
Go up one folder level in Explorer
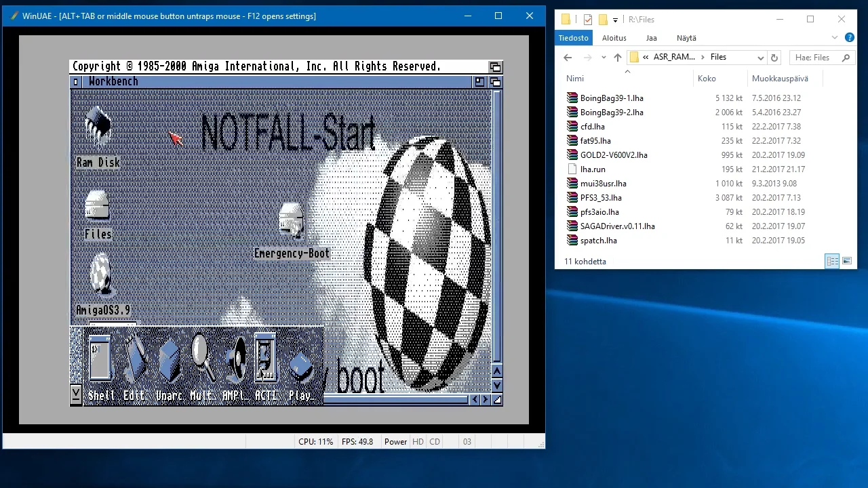(x=617, y=58)
